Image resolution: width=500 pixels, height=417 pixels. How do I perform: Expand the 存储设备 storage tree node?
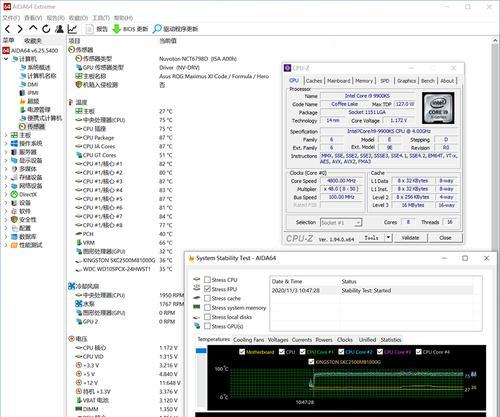pos(6,177)
